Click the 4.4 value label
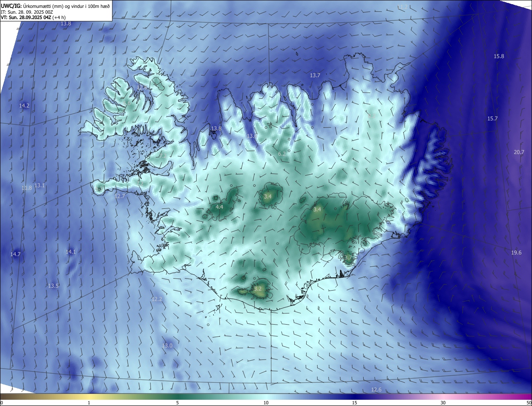 click(x=219, y=207)
